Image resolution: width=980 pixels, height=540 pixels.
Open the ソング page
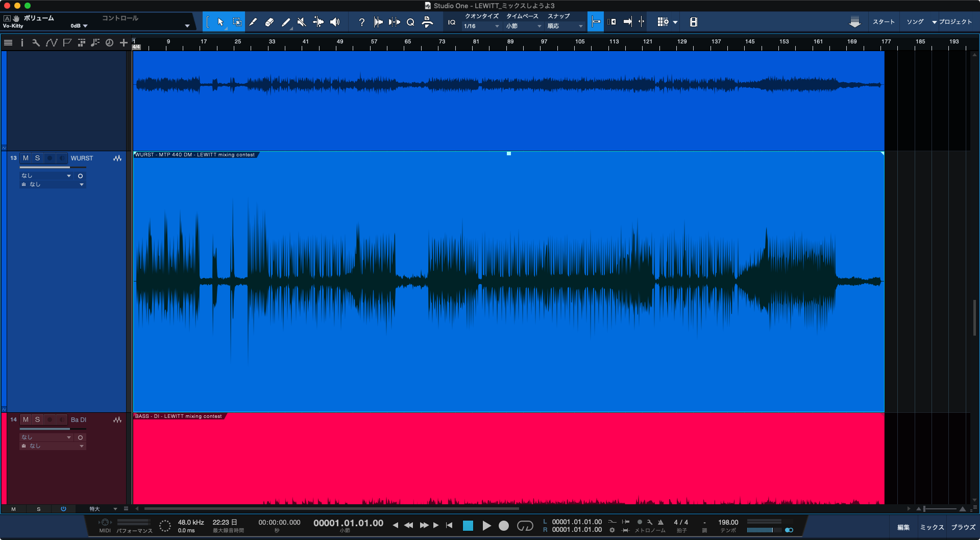(x=915, y=22)
